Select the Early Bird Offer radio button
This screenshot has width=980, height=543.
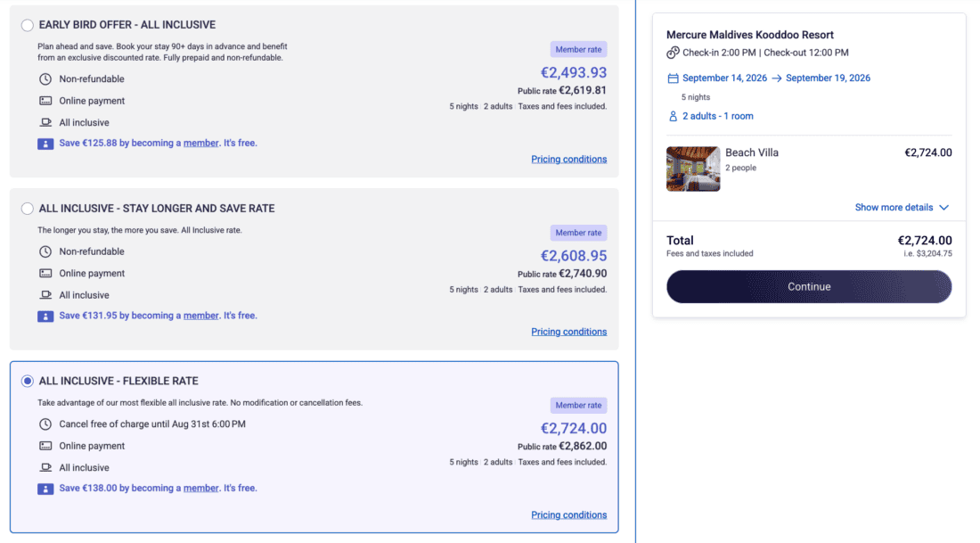point(27,25)
